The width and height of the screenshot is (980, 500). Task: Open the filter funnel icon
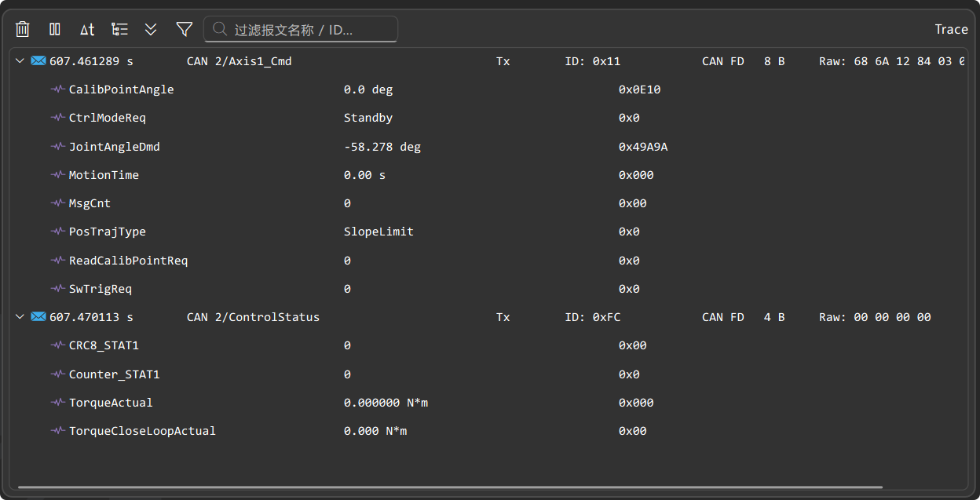click(184, 29)
